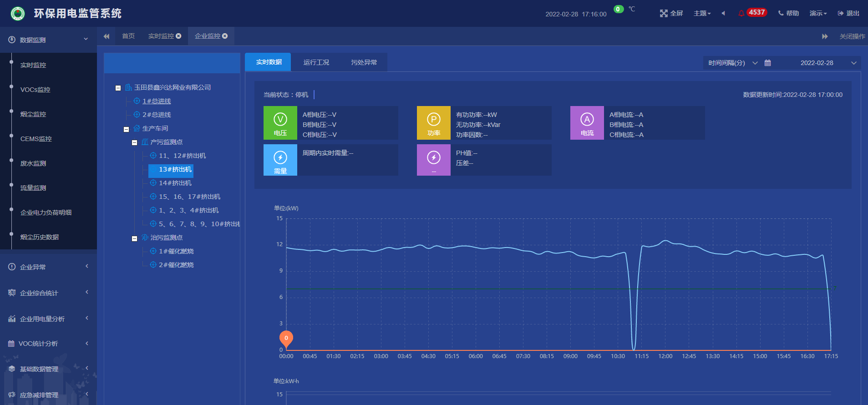Close the 实时监控 tab
The height and width of the screenshot is (405, 868).
pos(178,36)
